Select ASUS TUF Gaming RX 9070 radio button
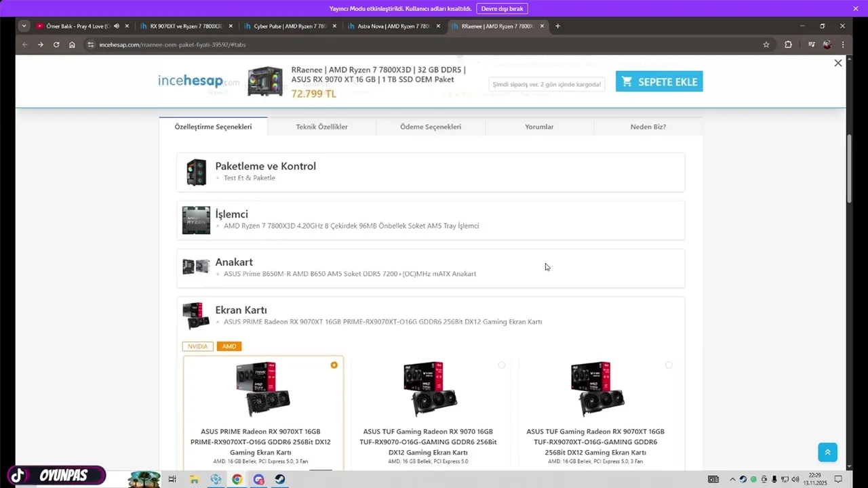This screenshot has height=488, width=868. 501,365
